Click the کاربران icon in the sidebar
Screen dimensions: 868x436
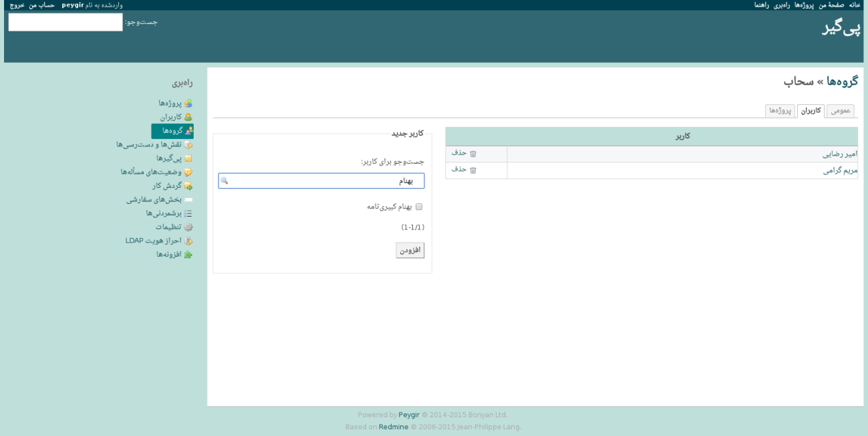(x=188, y=117)
